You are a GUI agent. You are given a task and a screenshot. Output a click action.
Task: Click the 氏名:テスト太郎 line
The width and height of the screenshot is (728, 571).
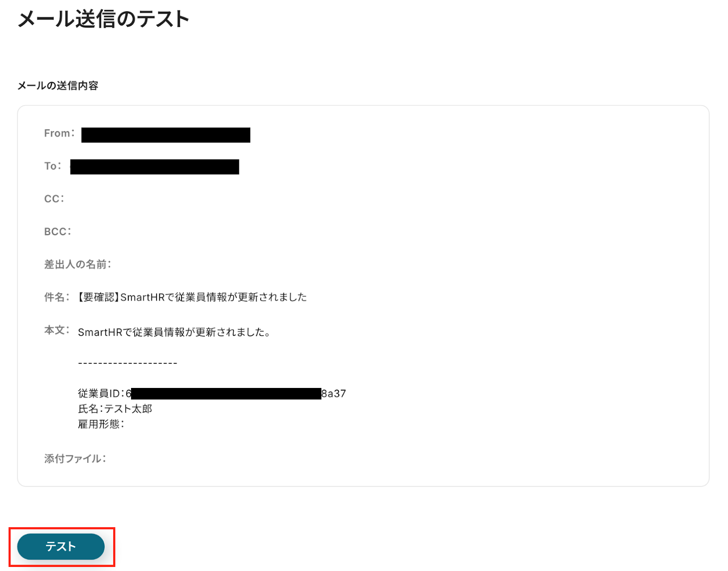115,409
